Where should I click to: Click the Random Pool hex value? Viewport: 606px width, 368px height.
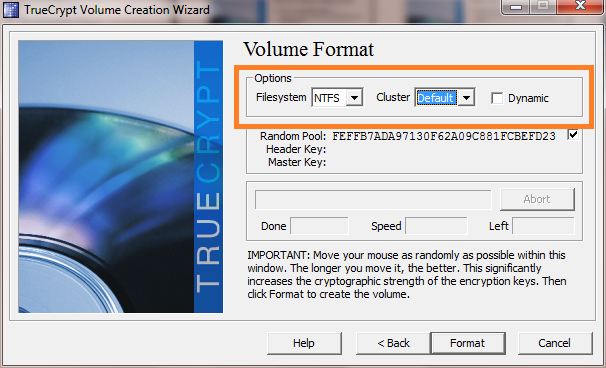pyautogui.click(x=444, y=136)
